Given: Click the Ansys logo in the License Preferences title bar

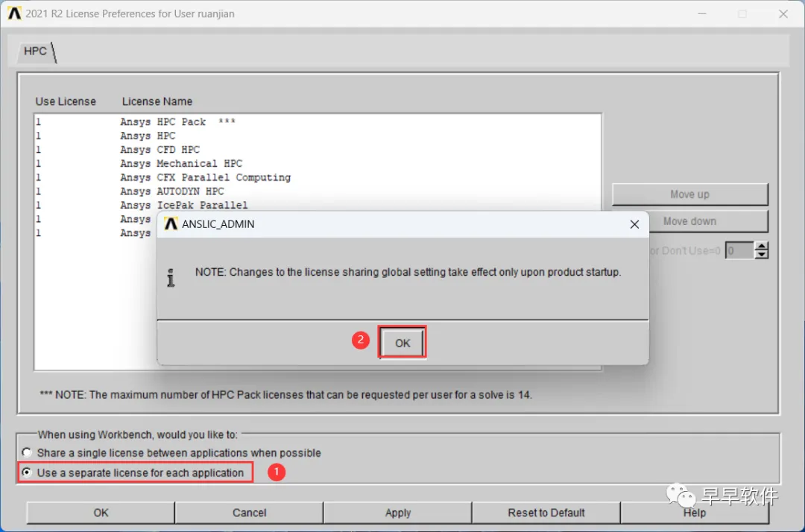Looking at the screenshot, I should point(14,13).
